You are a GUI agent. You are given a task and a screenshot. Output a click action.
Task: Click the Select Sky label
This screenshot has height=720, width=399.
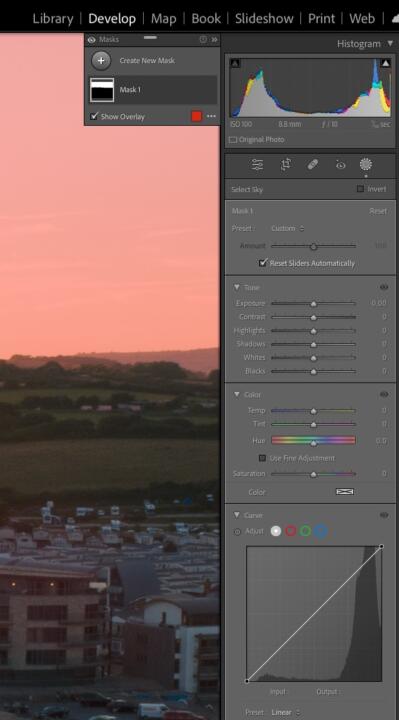[247, 189]
